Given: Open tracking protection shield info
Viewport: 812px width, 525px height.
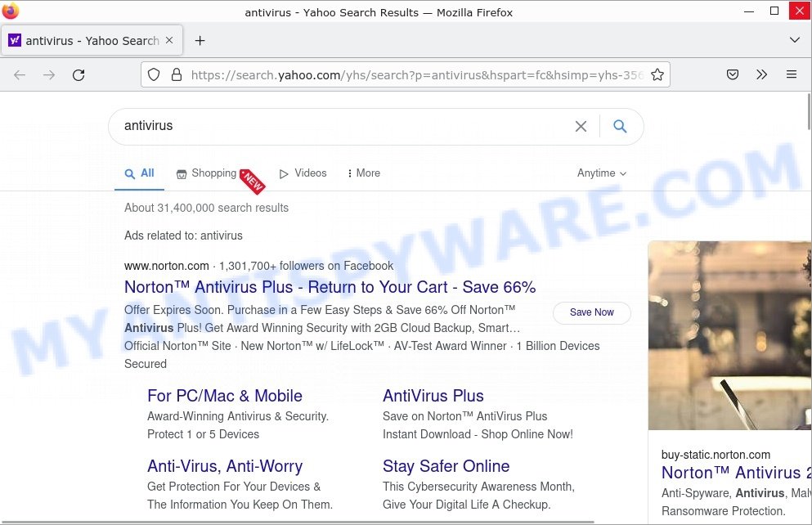Looking at the screenshot, I should coord(154,74).
